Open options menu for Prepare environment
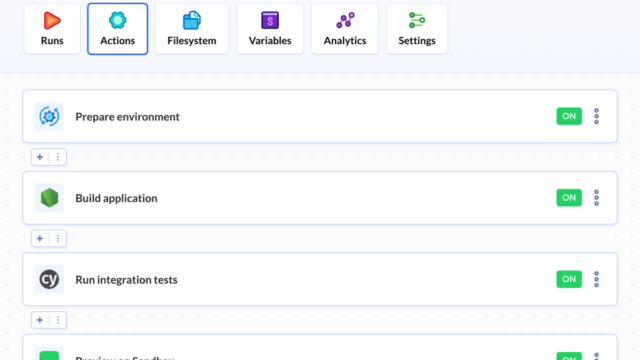This screenshot has width=640, height=360. click(x=596, y=116)
